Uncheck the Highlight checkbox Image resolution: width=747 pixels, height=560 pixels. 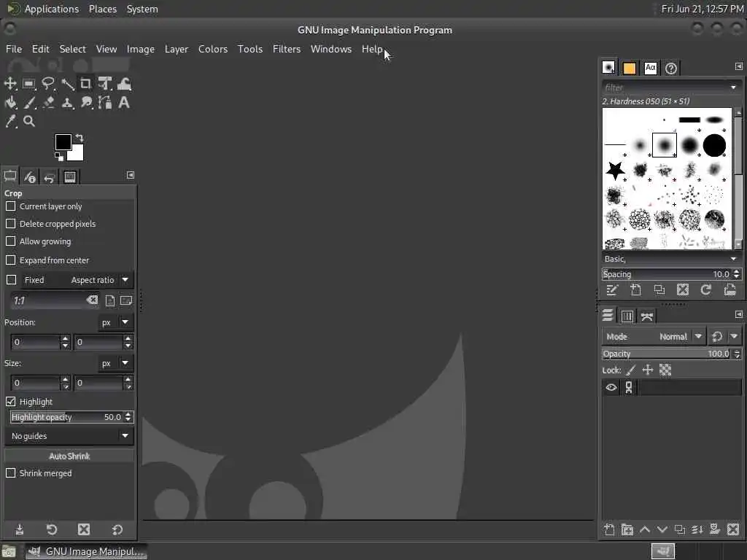tap(10, 402)
